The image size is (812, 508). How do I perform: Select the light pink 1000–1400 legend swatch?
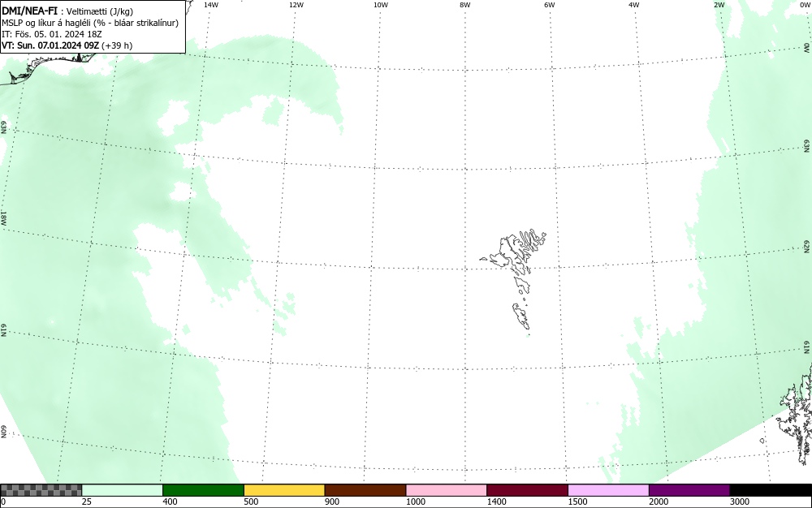click(x=447, y=490)
